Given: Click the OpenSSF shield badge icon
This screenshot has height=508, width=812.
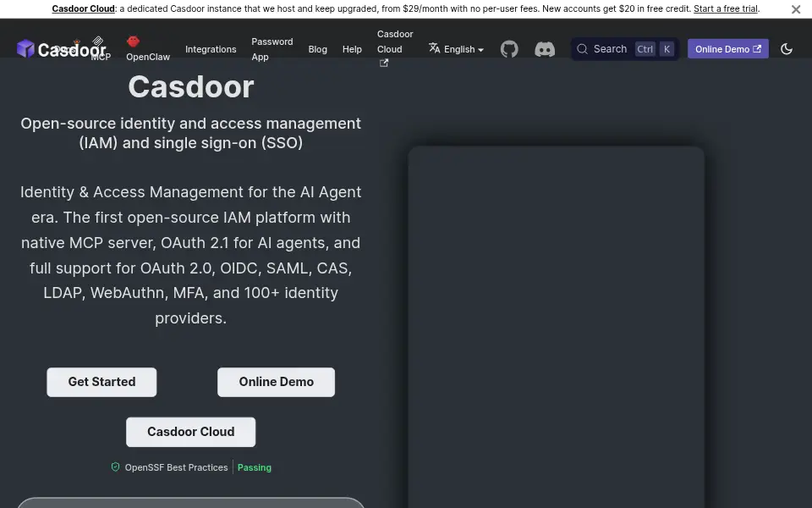Looking at the screenshot, I should [116, 467].
